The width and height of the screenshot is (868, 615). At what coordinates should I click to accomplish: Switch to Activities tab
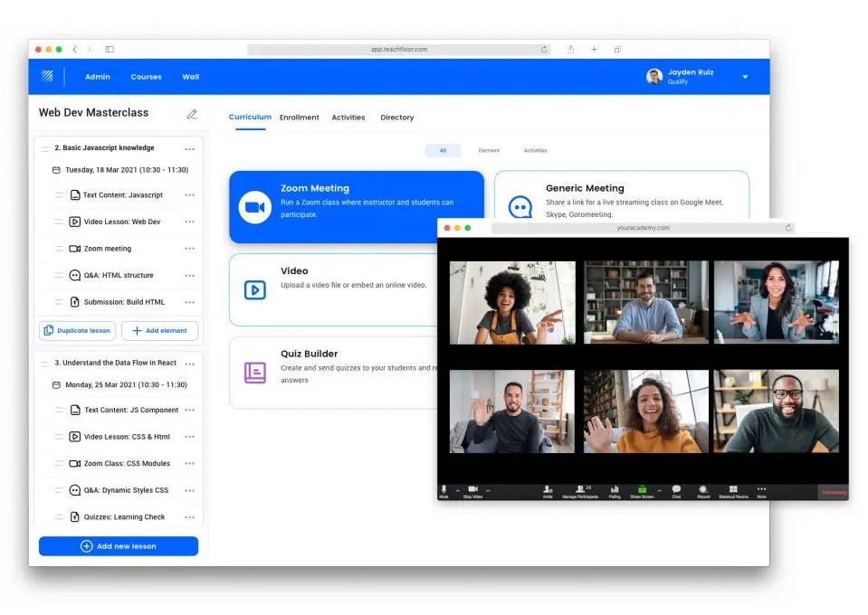point(348,118)
